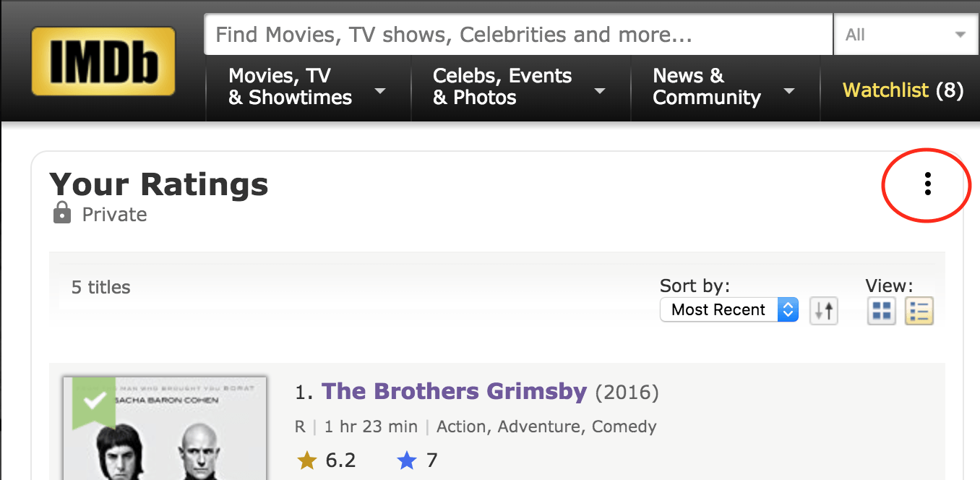Expand the Movies, TV & Showtimes menu

[309, 87]
